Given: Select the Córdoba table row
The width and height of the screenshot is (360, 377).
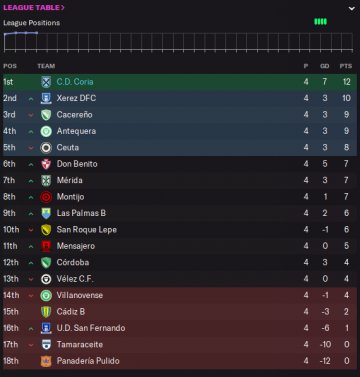Looking at the screenshot, I should click(180, 263).
